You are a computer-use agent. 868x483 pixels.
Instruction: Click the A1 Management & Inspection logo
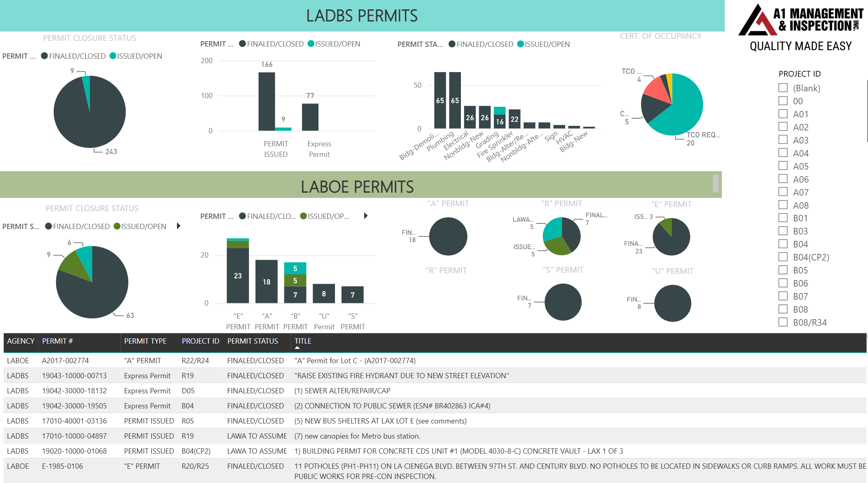click(x=801, y=28)
